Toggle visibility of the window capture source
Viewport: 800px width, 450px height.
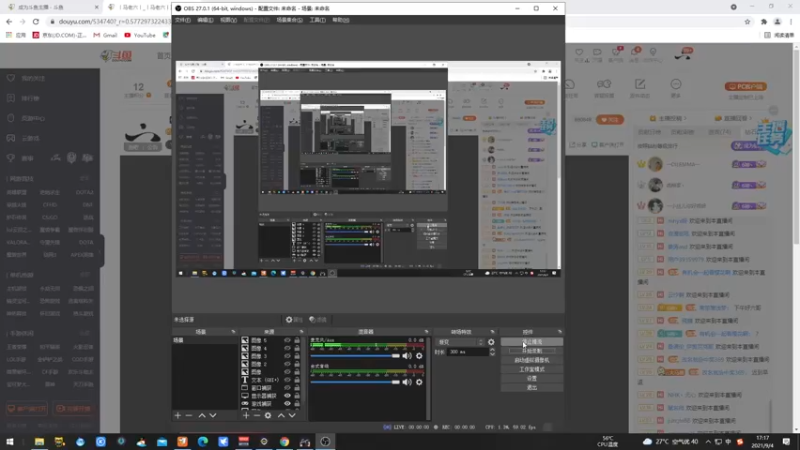point(287,388)
